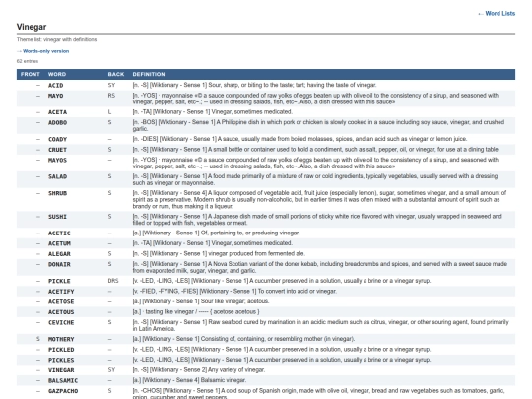532x399 pixels.
Task: Select the word COADY
Action: click(58, 139)
